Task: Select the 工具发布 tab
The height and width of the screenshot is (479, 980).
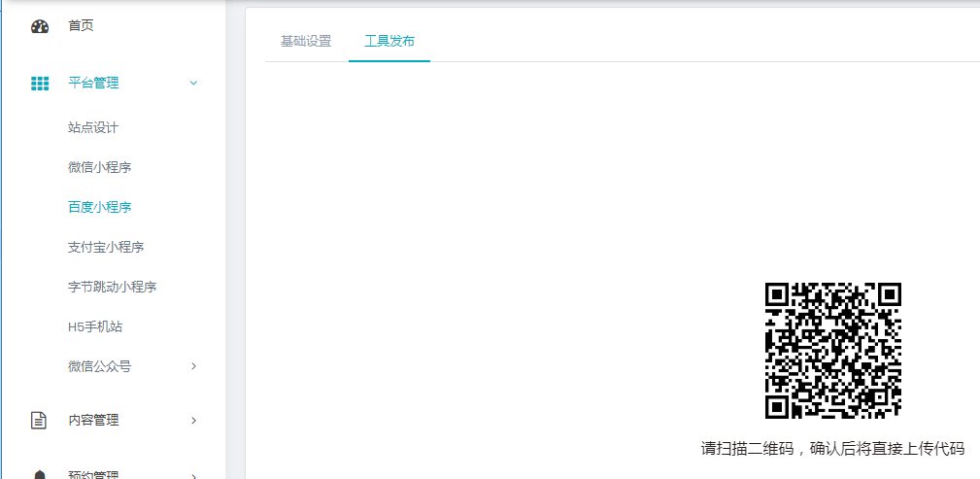Action: (x=389, y=41)
